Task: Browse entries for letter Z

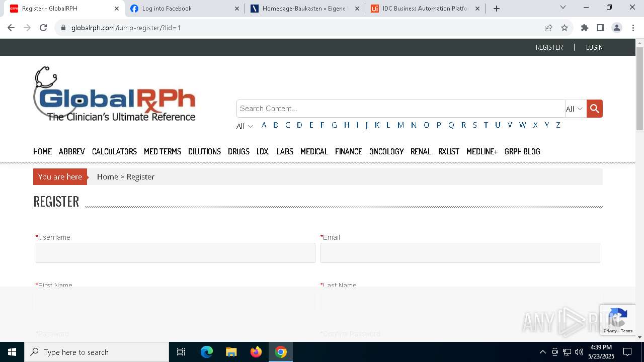Action: pos(558,125)
